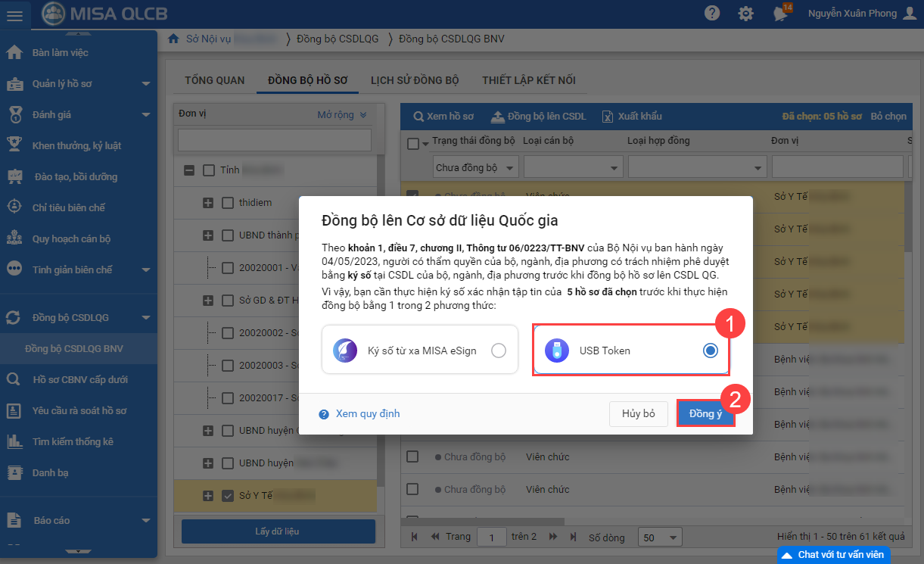Viewport: 924px width, 564px height.
Task: Go to the previous results page
Action: click(435, 537)
